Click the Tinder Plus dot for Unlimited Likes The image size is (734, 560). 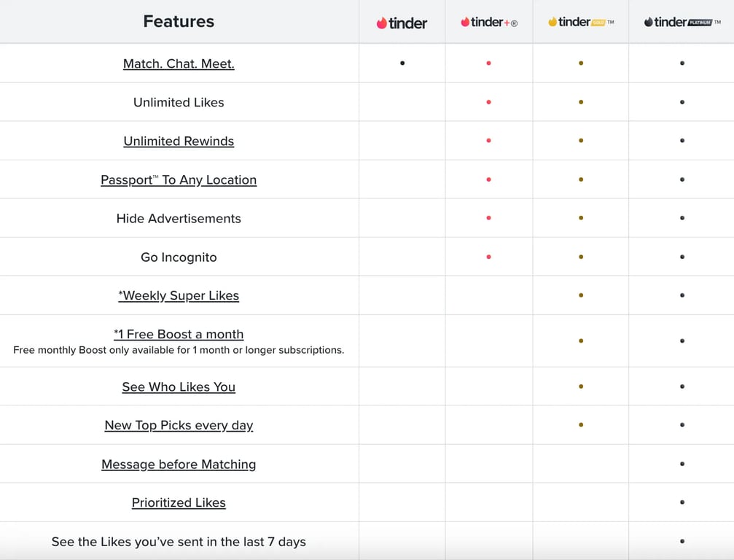[488, 102]
